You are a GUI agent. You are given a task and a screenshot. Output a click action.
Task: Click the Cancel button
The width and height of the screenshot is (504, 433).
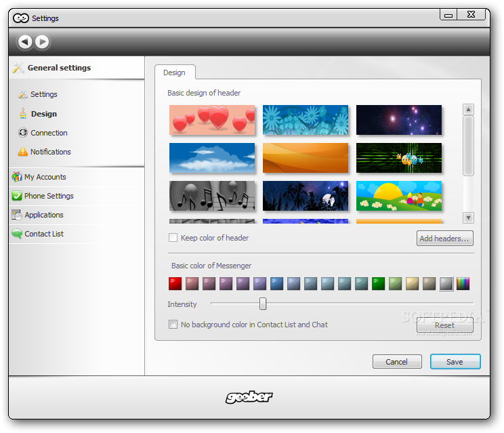point(397,362)
